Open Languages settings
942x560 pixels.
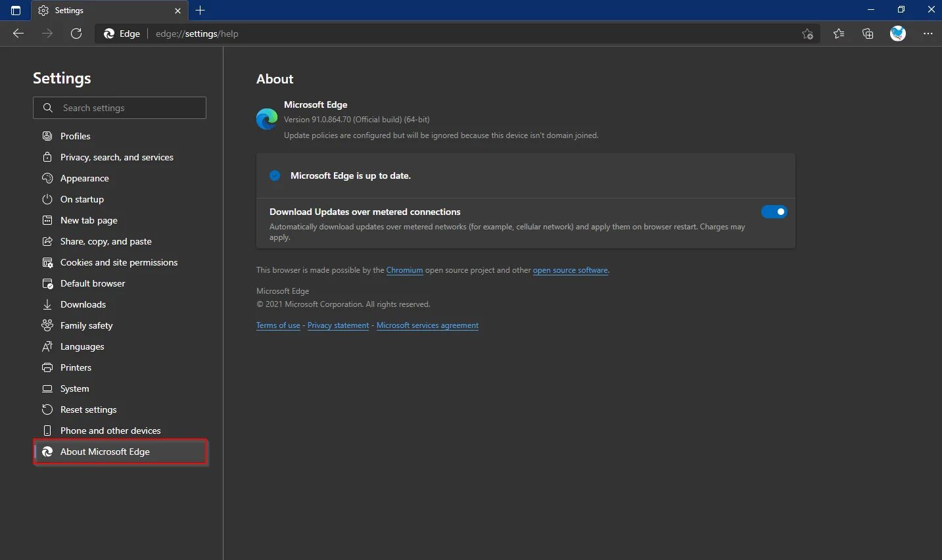[x=120, y=346]
